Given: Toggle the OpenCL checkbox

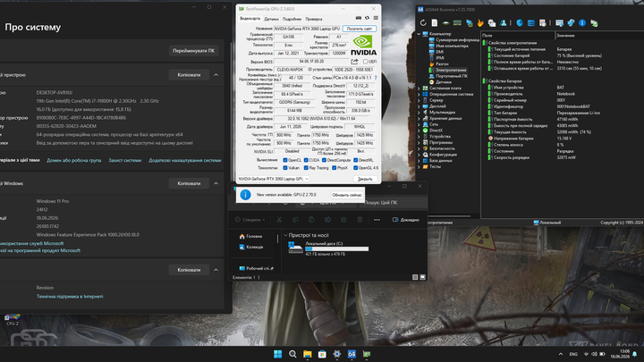Looking at the screenshot, I should [285, 160].
